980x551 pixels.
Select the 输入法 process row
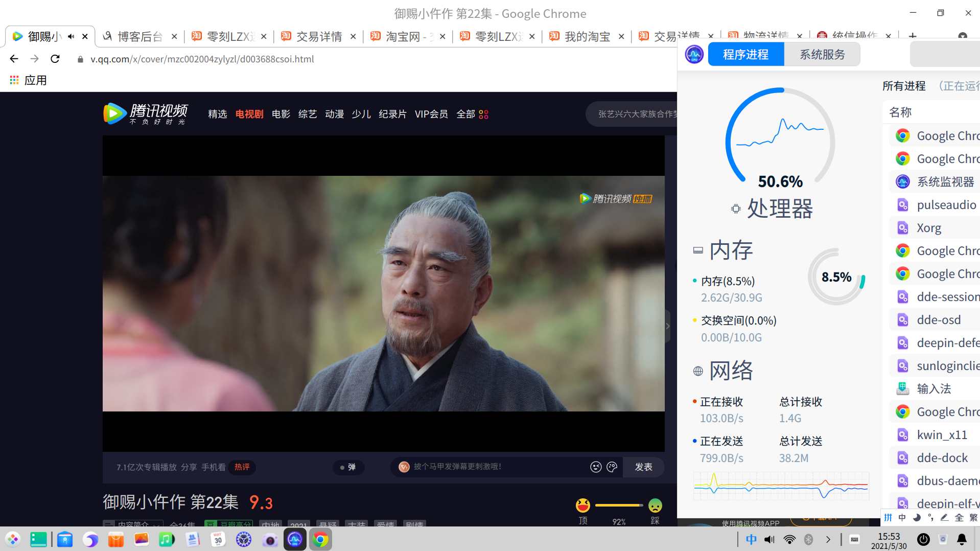coord(935,388)
